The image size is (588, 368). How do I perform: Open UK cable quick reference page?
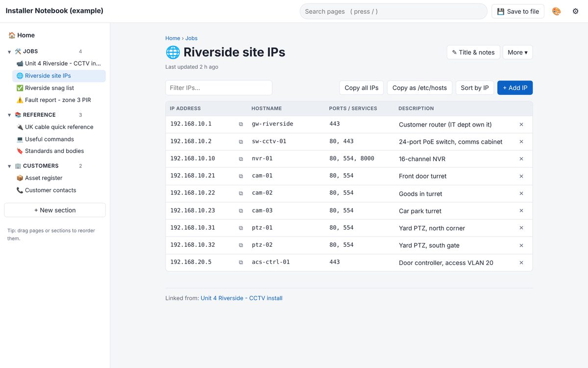[59, 127]
